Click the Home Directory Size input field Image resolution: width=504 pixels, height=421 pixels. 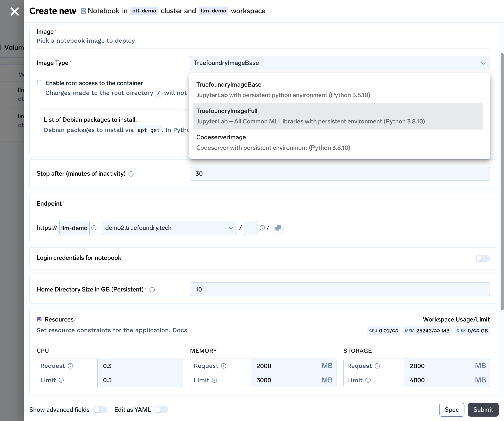tap(339, 290)
